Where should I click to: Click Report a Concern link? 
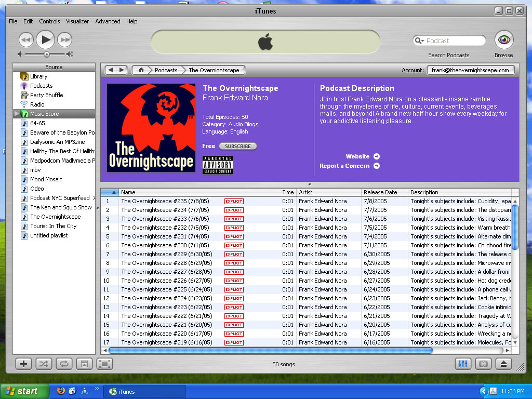pyautogui.click(x=350, y=166)
